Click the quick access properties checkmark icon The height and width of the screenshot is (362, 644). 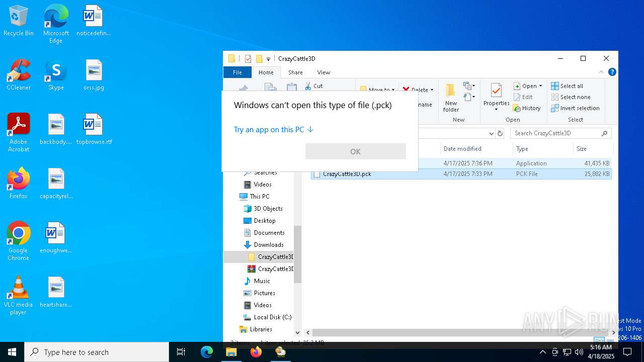[x=248, y=59]
